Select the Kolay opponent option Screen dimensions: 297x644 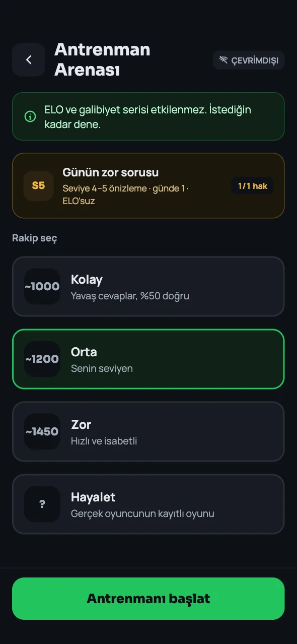point(148,286)
